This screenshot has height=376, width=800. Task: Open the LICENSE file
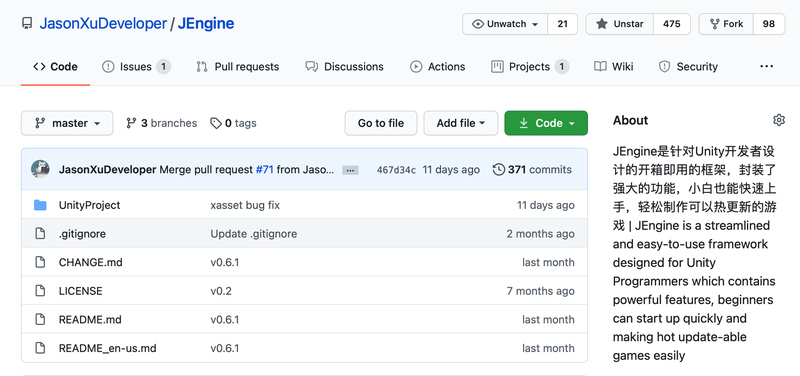point(81,291)
